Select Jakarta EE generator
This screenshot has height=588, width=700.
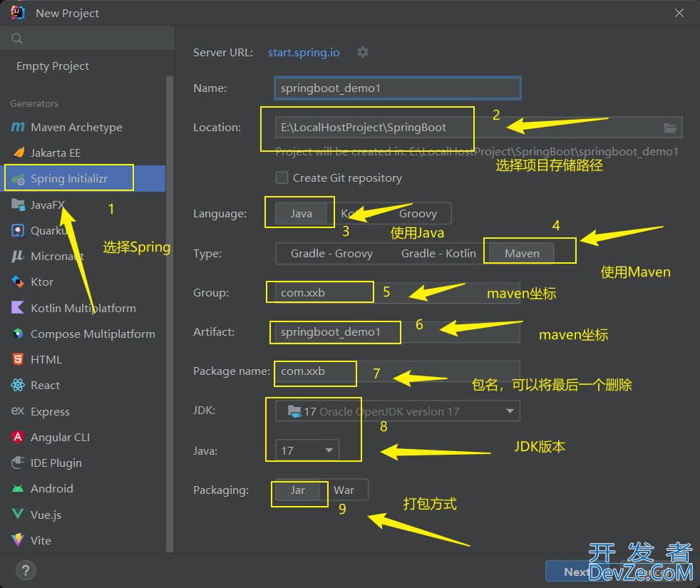[x=83, y=153]
